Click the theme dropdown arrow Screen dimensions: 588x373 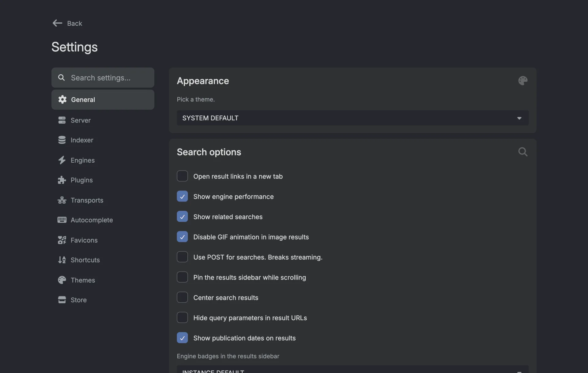pos(519,118)
